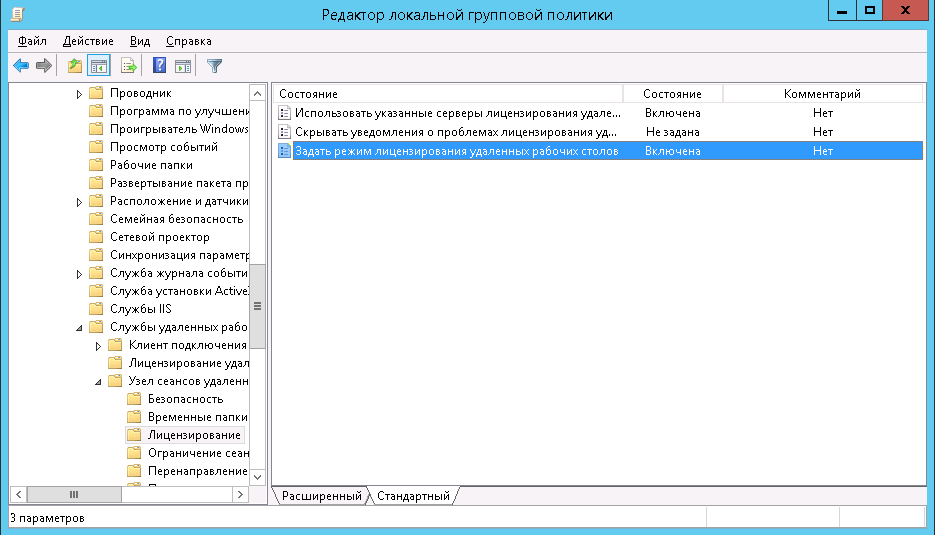This screenshot has height=535, width=935.
Task: Expand the Клиент подключения node
Action: click(x=98, y=345)
